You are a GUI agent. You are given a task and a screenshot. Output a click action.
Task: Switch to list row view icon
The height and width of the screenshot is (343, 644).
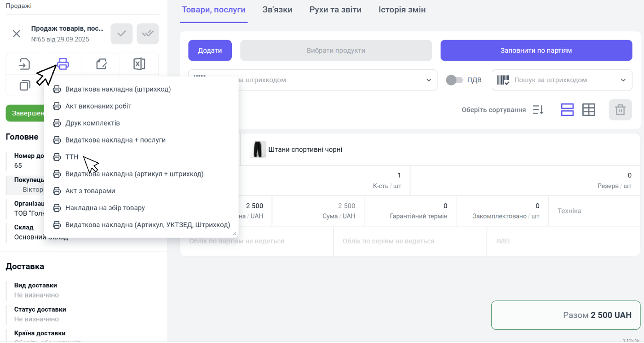point(567,110)
